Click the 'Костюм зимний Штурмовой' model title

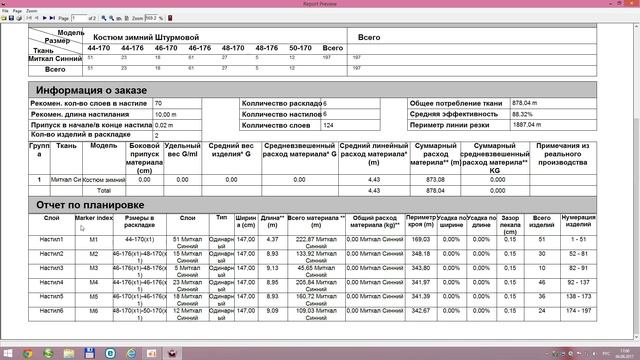coord(146,37)
